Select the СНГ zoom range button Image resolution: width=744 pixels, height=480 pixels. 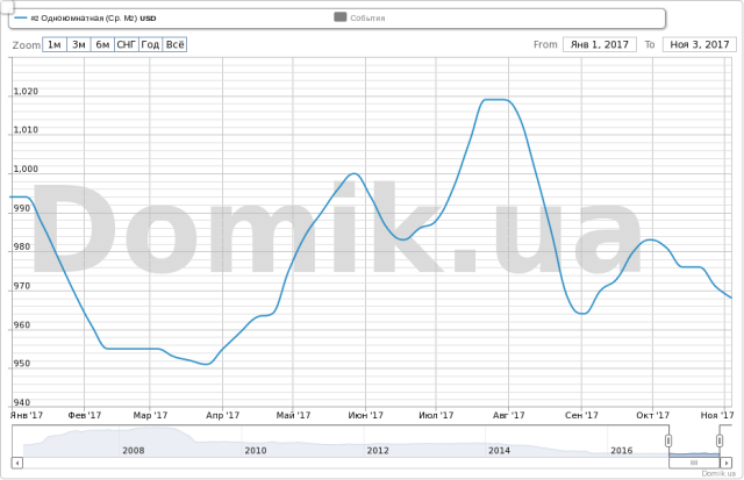(x=127, y=45)
